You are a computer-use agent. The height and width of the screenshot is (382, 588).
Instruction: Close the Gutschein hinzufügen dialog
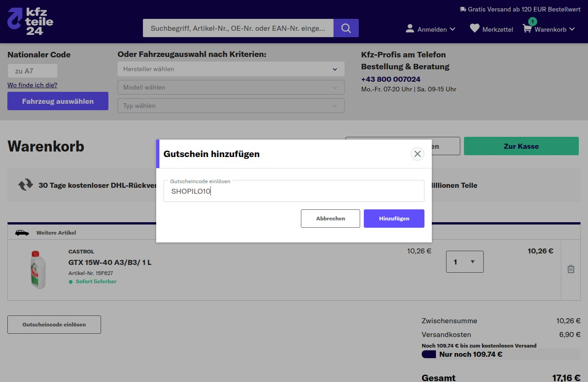coord(417,154)
